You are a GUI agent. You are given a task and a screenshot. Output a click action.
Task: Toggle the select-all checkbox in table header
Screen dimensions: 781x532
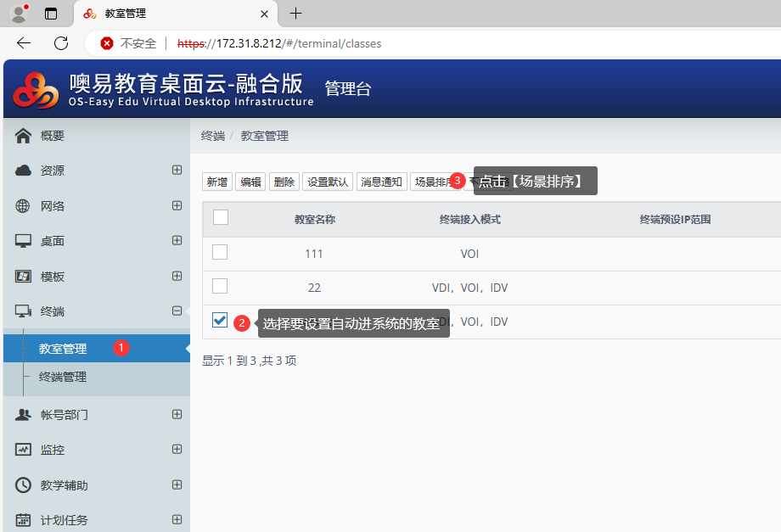click(x=221, y=218)
